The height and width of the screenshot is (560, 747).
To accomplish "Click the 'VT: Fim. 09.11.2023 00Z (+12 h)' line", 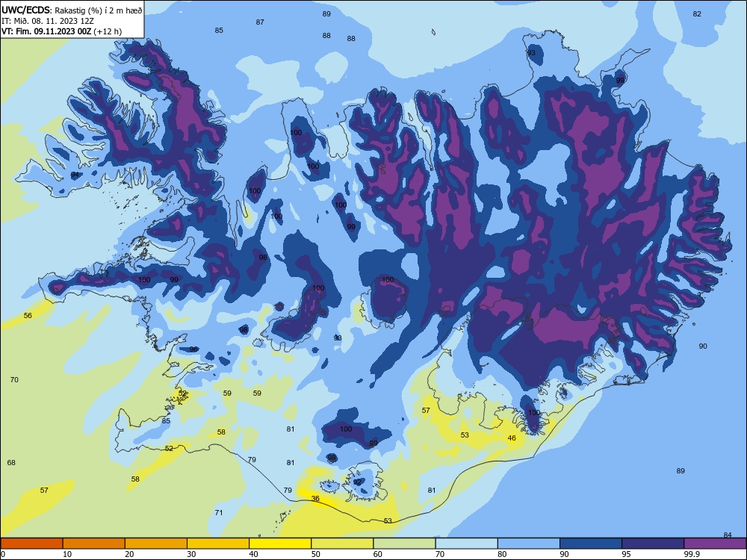I will [61, 31].
